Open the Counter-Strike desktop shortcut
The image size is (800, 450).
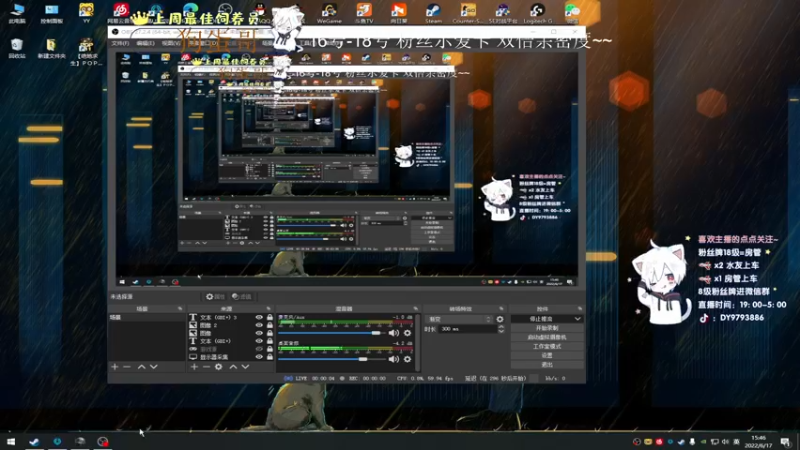pyautogui.click(x=468, y=13)
